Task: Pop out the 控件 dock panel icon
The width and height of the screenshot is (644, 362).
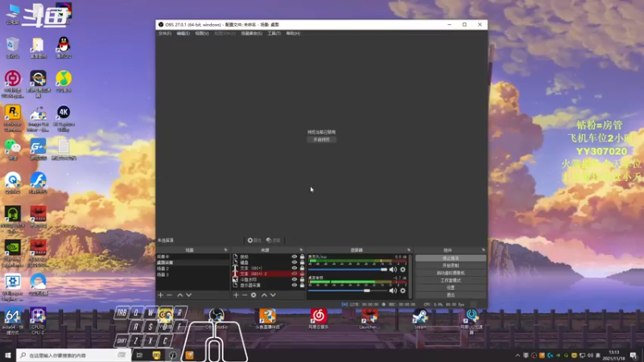Action: (x=484, y=250)
